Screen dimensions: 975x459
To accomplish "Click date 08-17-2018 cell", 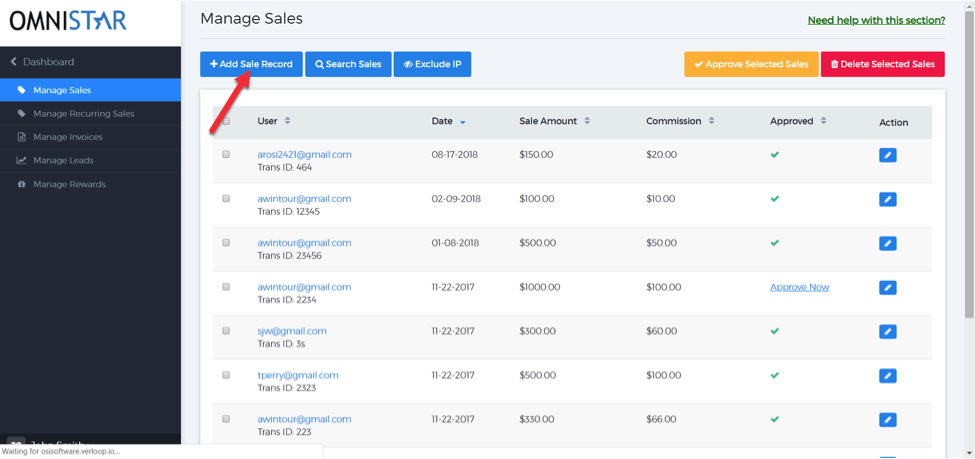I will tap(455, 155).
